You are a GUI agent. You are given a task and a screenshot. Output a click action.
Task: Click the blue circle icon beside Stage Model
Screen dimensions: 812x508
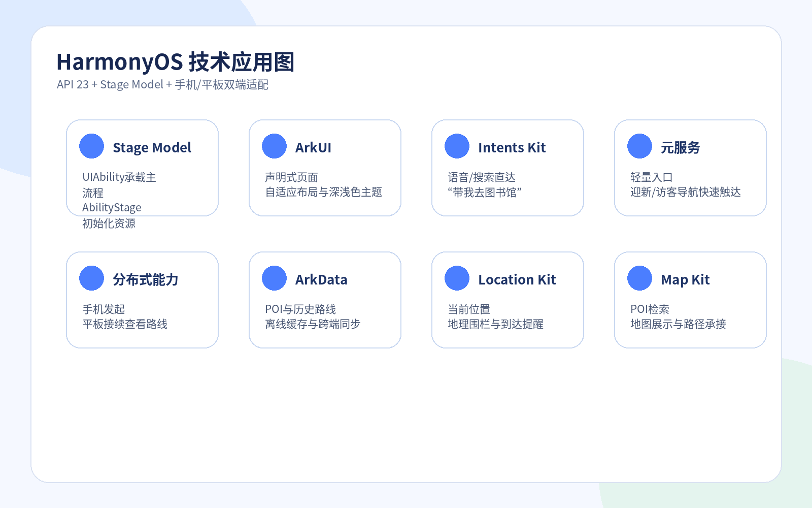[92, 146]
